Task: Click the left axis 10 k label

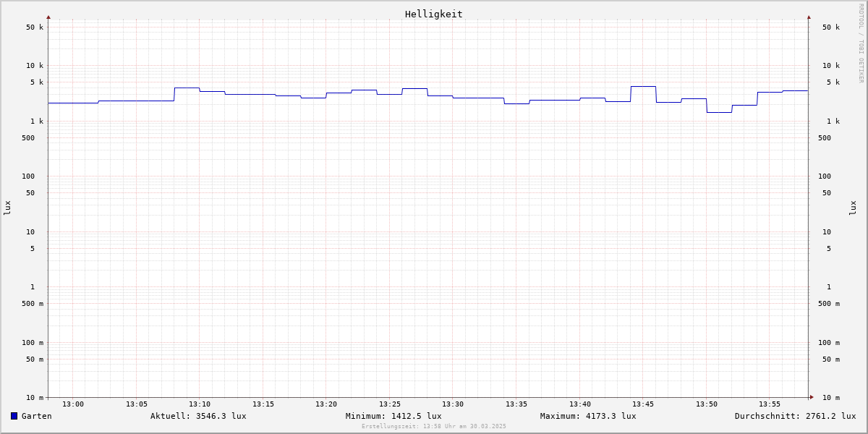Action: click(x=35, y=66)
